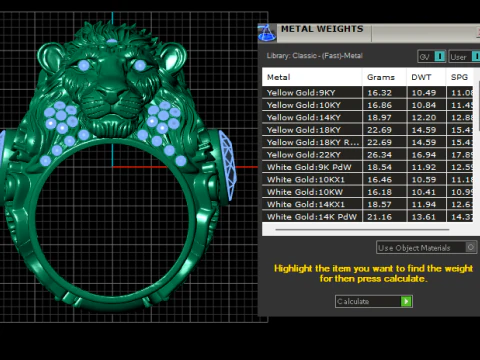Select the White Gold:14K PdW row

[x=368, y=217]
